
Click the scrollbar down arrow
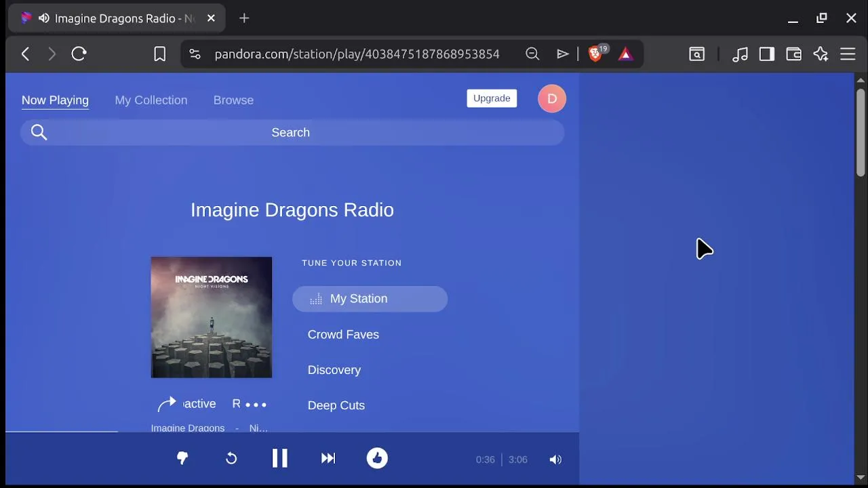click(x=861, y=478)
